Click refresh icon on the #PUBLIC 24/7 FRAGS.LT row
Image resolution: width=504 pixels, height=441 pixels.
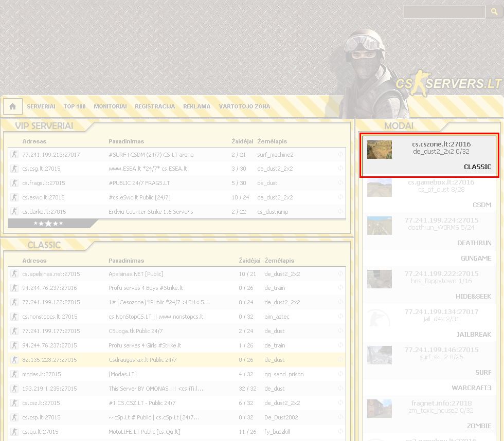pyautogui.click(x=340, y=183)
